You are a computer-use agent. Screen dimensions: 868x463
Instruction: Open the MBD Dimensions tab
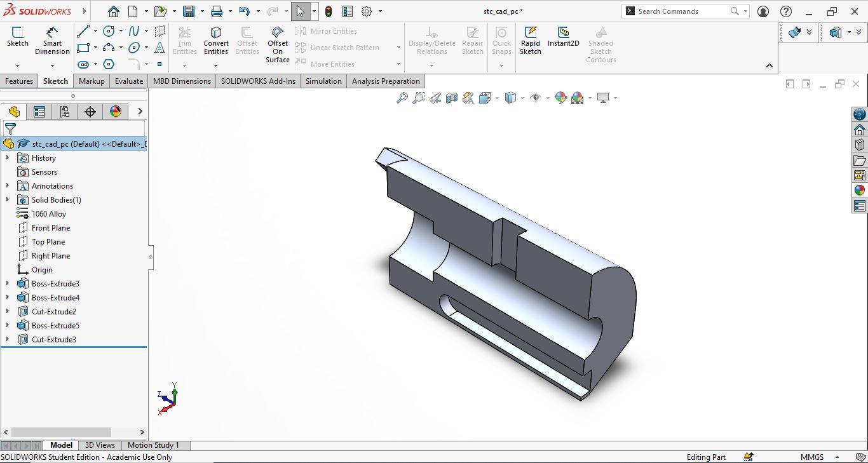(x=182, y=81)
